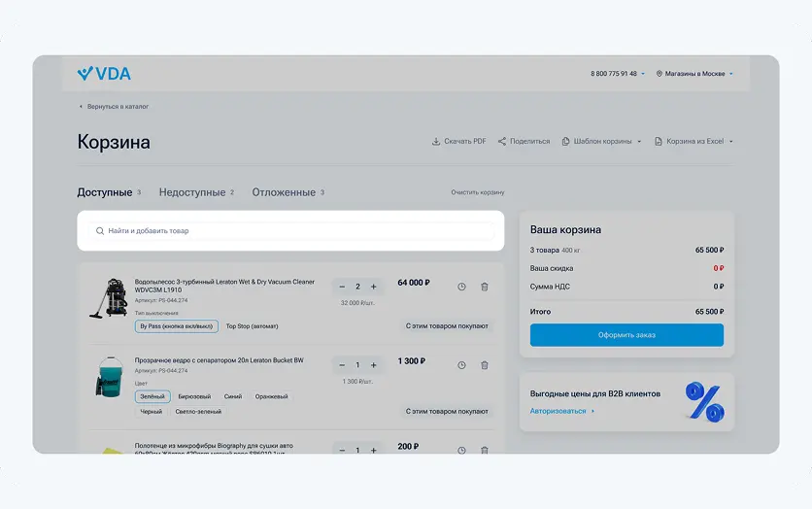Choose the Зелёный color option
812x509 pixels.
pyautogui.click(x=152, y=396)
